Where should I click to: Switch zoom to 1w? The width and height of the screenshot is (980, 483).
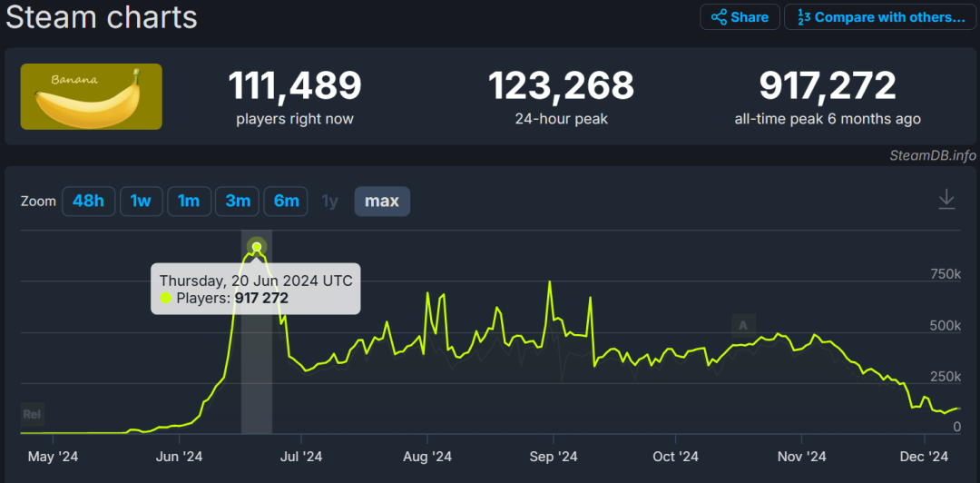[x=141, y=202]
